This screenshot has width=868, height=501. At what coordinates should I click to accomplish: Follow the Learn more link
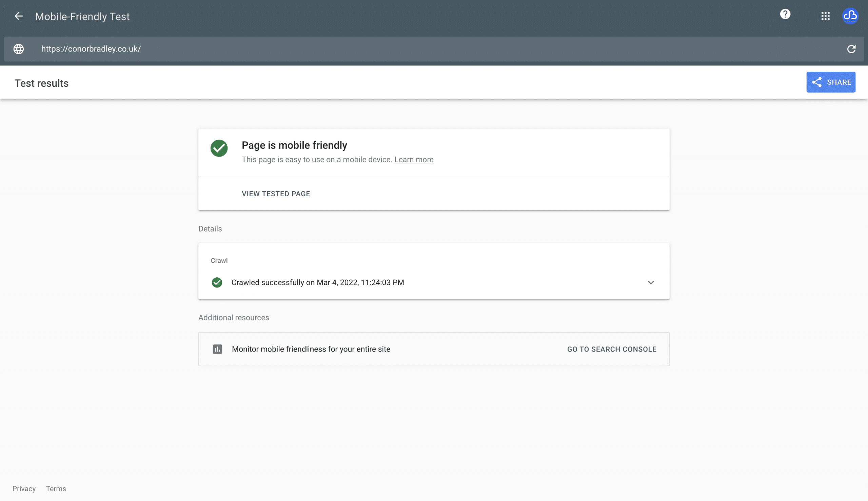[414, 160]
